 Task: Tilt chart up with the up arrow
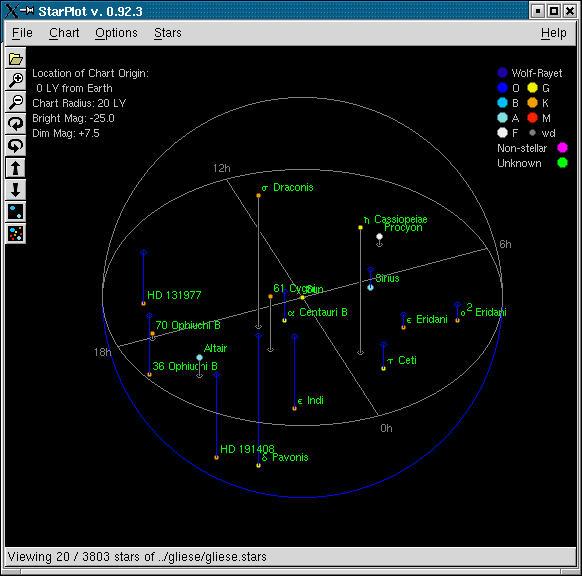[15, 168]
